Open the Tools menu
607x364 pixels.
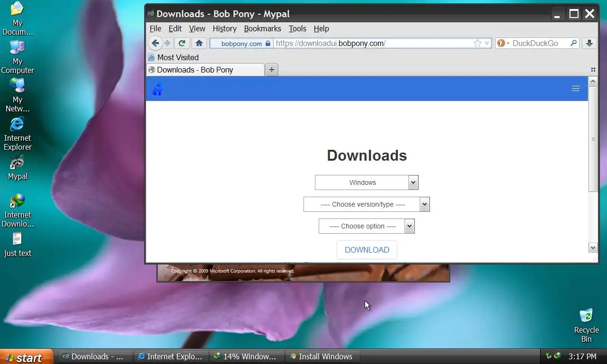click(x=297, y=28)
